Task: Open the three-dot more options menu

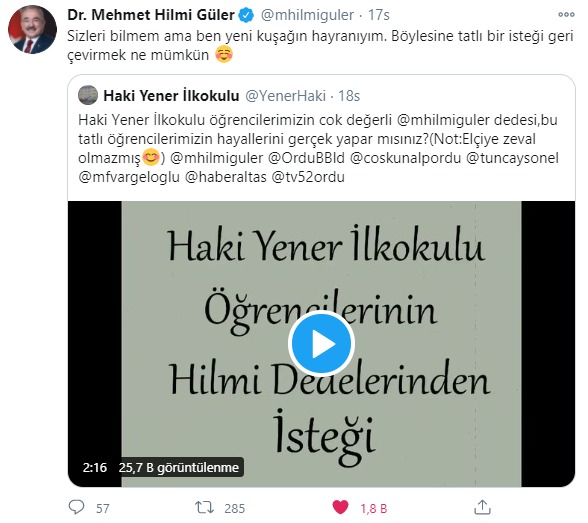Action: click(566, 15)
